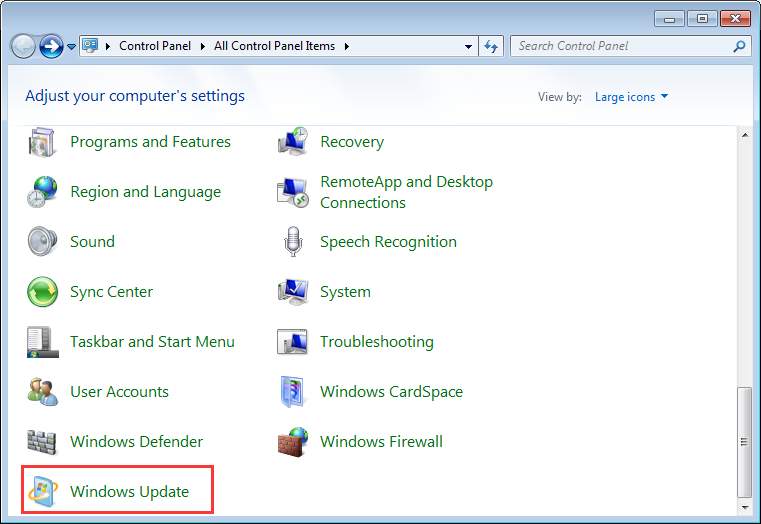Open the Sound speaker icon
Image resolution: width=761 pixels, height=524 pixels.
point(42,242)
